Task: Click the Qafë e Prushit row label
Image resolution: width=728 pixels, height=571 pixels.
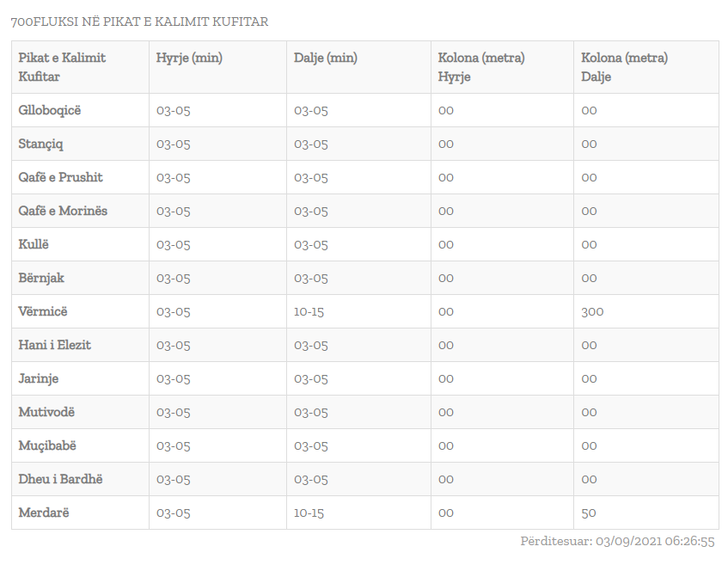Action: (60, 177)
